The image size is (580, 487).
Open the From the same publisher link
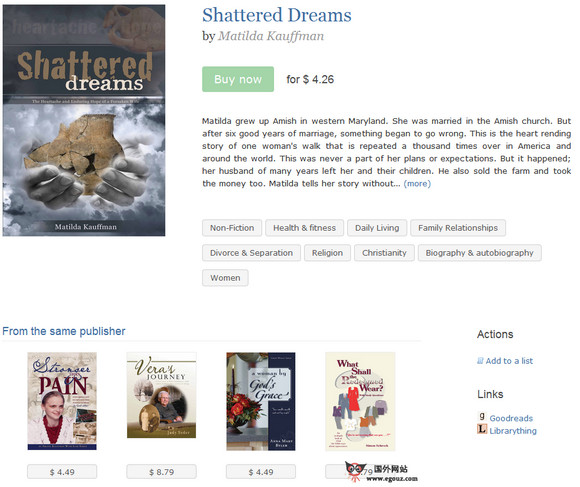(x=64, y=331)
